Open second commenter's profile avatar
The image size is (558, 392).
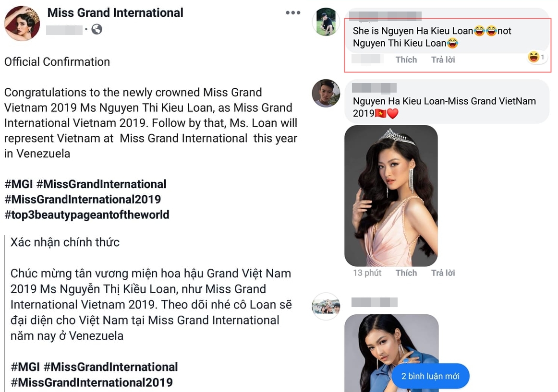point(326,93)
